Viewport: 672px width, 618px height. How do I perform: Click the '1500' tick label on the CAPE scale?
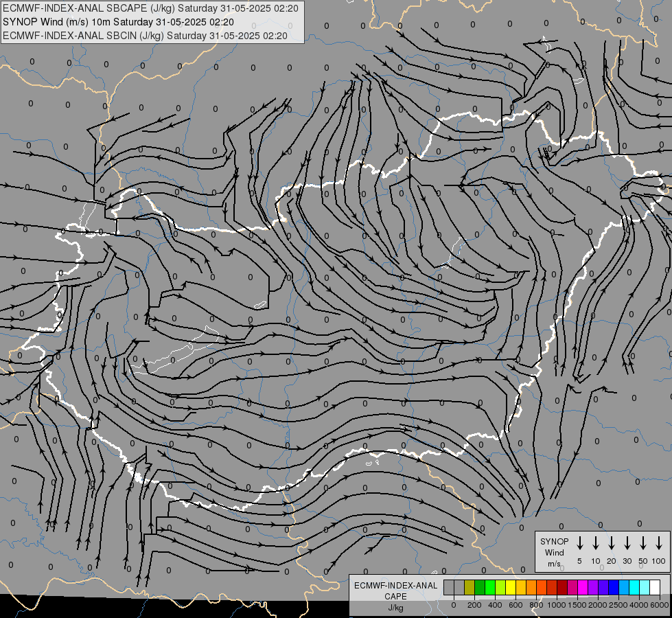point(577,605)
